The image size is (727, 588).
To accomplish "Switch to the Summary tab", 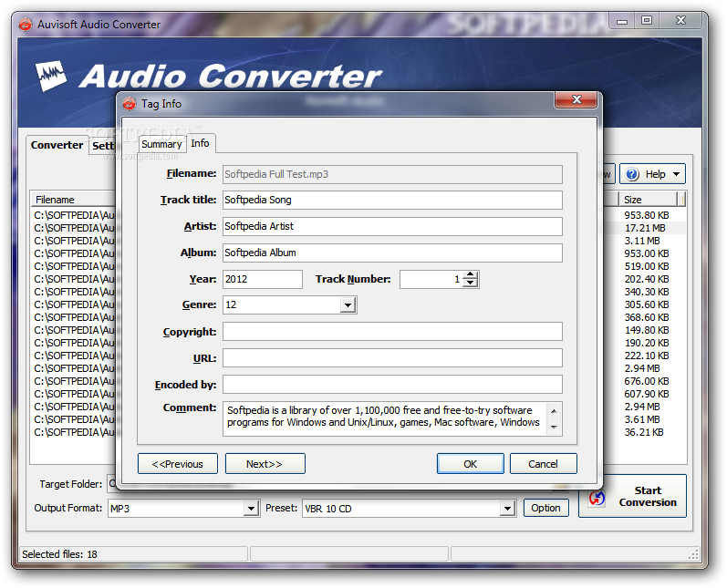I will (161, 144).
